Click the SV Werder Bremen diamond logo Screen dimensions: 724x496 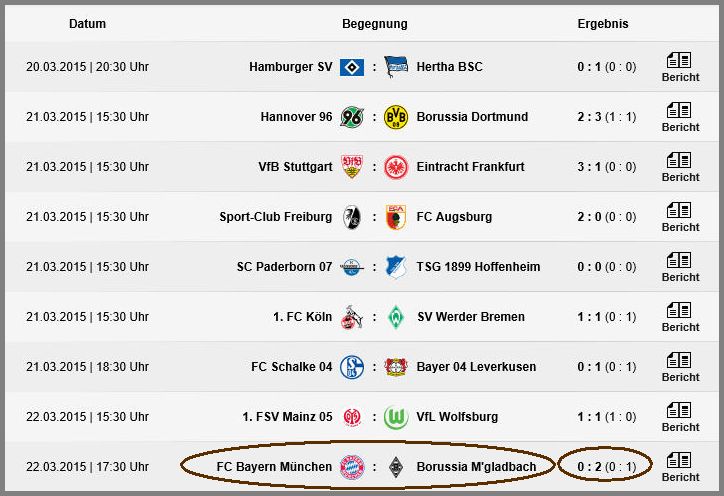(x=396, y=317)
